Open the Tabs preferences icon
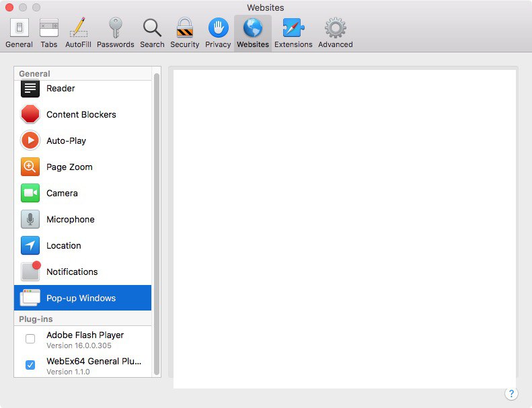532x408 pixels. tap(49, 28)
